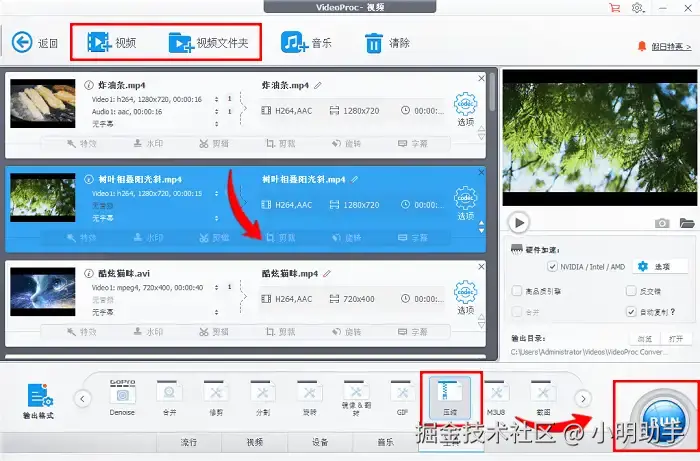
Task: Add a video folder via 视频文件夹
Action: pos(208,43)
